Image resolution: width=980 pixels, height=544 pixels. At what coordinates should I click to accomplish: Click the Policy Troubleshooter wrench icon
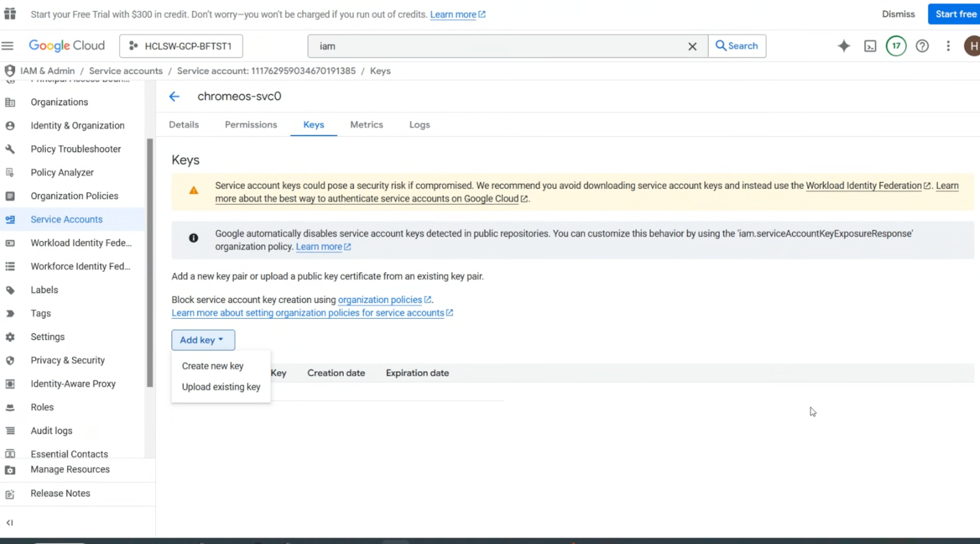[10, 149]
